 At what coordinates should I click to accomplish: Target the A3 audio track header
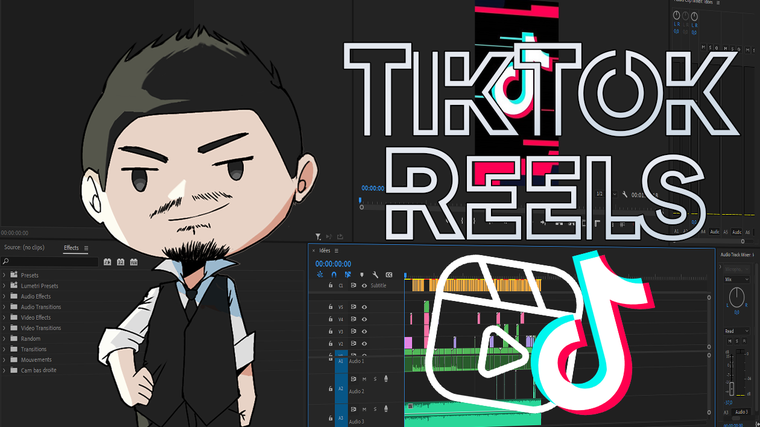[x=341, y=416]
